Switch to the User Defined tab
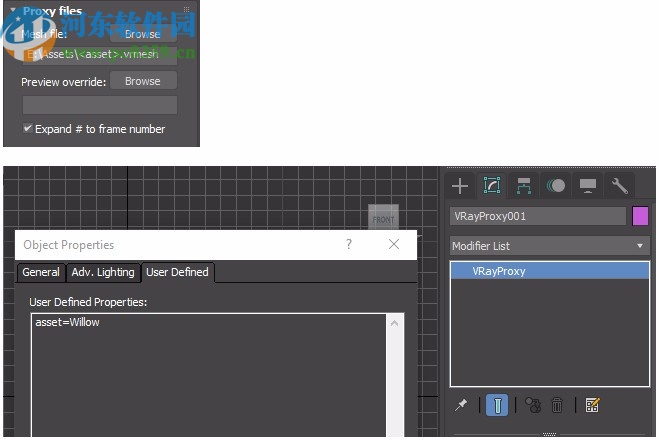659x440 pixels. (x=177, y=272)
